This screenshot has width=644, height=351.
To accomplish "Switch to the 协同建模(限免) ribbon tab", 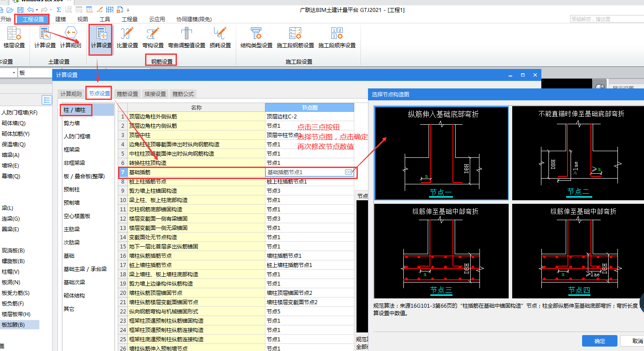I will 194,19.
